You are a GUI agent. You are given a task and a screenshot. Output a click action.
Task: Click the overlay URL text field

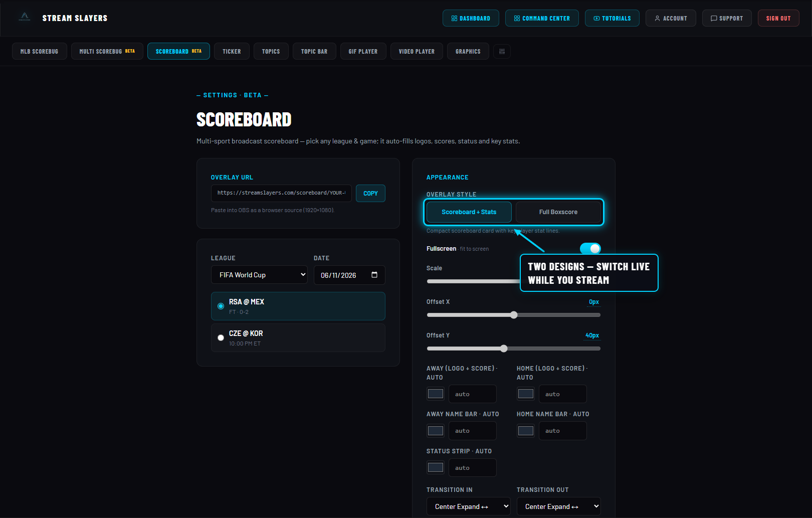tap(281, 193)
